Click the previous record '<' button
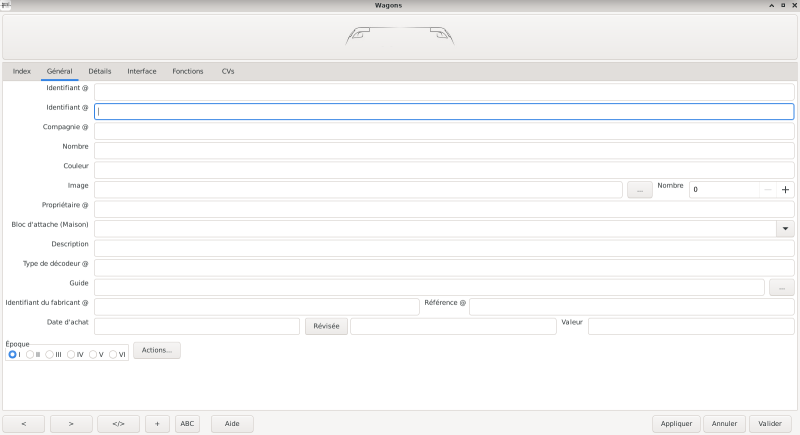800x435 pixels. tap(24, 423)
